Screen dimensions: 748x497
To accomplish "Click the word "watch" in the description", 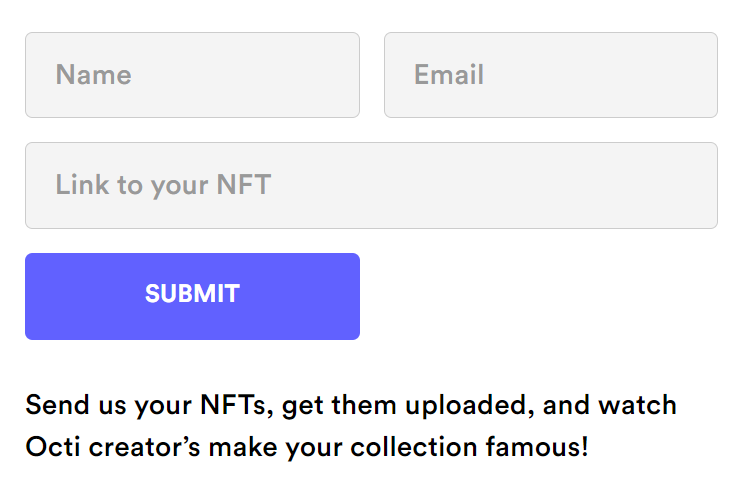I will [637, 405].
